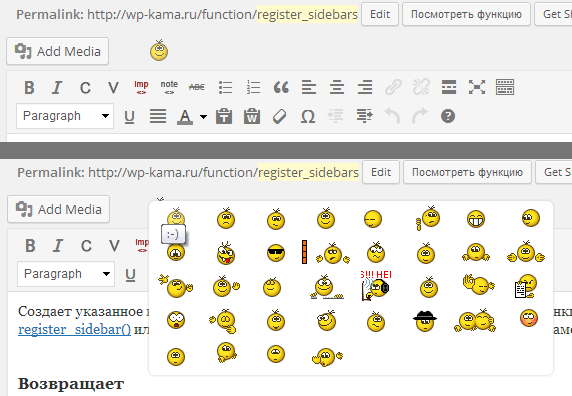572x396 pixels.
Task: Insert the crazy tongue-out smiley
Action: point(226,253)
